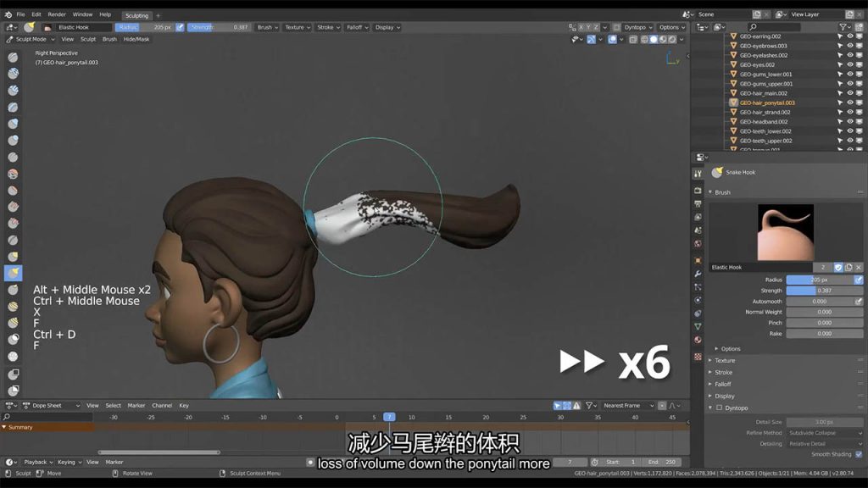This screenshot has height=488, width=868.
Task: Adjust the Autosmooth slider in Brush panel
Action: pyautogui.click(x=820, y=302)
